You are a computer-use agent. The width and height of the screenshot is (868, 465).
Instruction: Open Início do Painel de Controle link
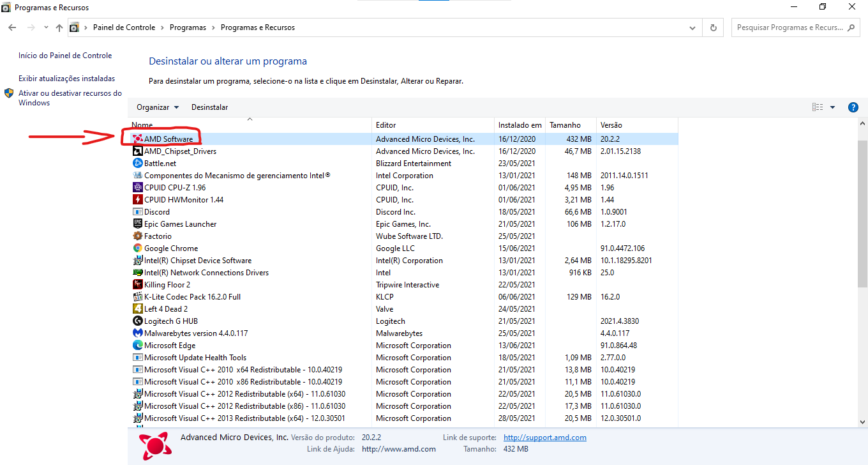[65, 56]
